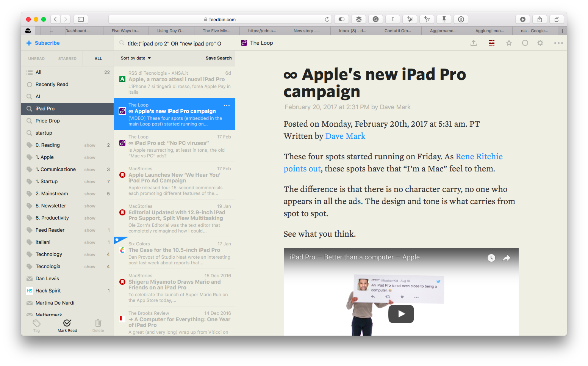Show feeds in 5. Newsletter tag
Screen dimensions: 588x366
coord(90,206)
